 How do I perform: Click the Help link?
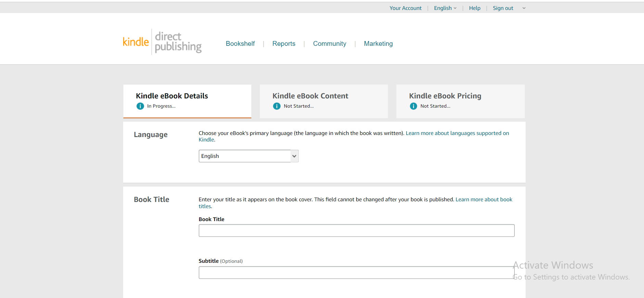pyautogui.click(x=475, y=8)
